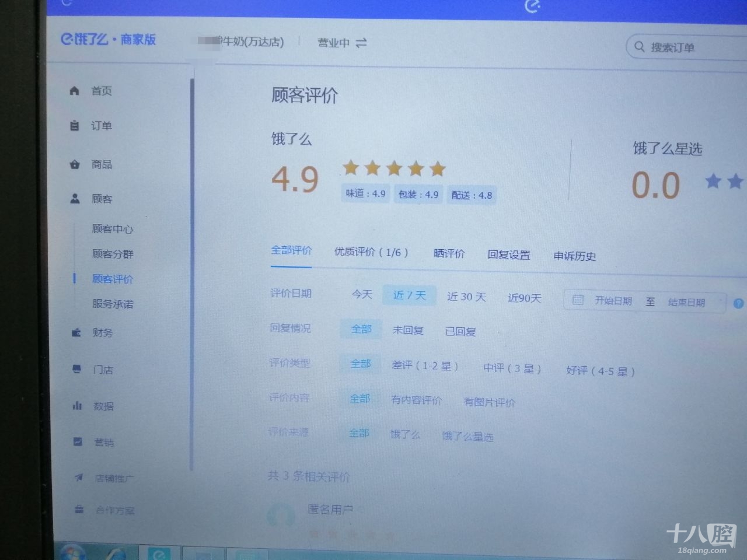Screen dimensions: 747x560
Task: Select 饿了么 source filter
Action: (x=405, y=434)
